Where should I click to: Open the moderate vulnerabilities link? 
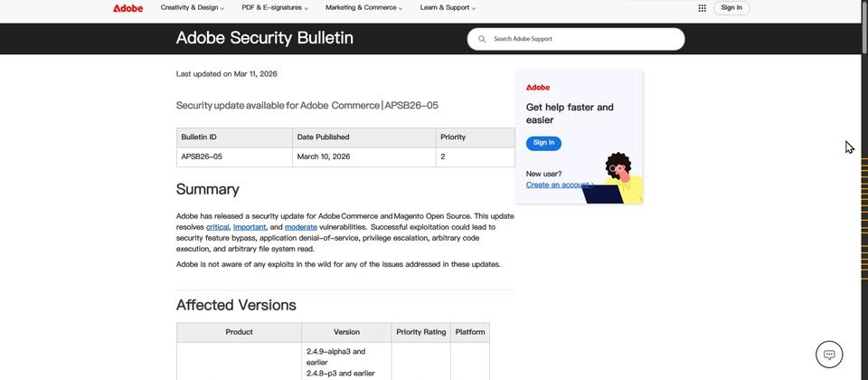[301, 227]
